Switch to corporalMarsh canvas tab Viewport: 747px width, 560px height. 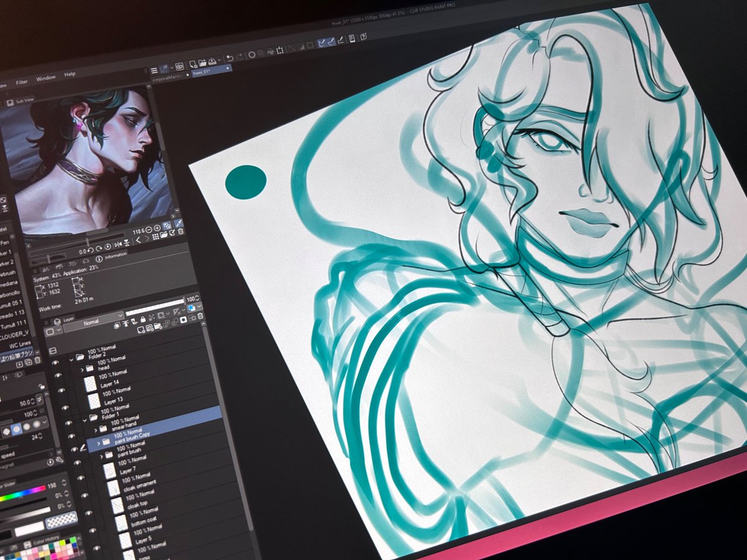[170, 77]
